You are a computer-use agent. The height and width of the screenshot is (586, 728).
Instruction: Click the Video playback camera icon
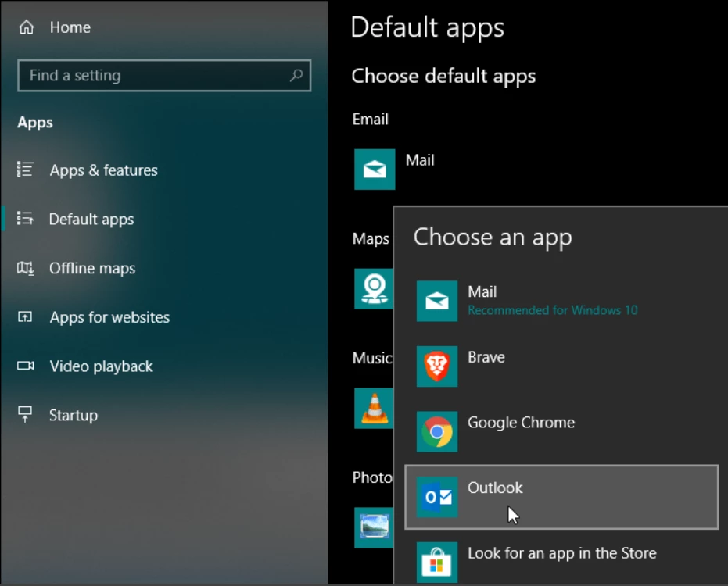(26, 366)
